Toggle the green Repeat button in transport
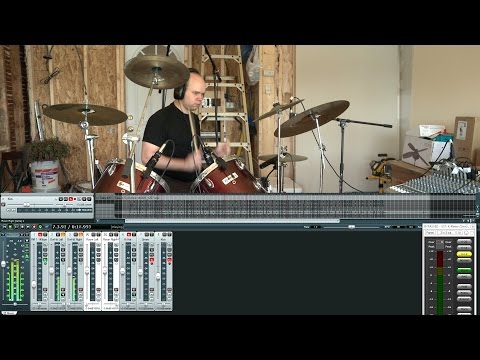480x360 pixels. tap(40, 227)
